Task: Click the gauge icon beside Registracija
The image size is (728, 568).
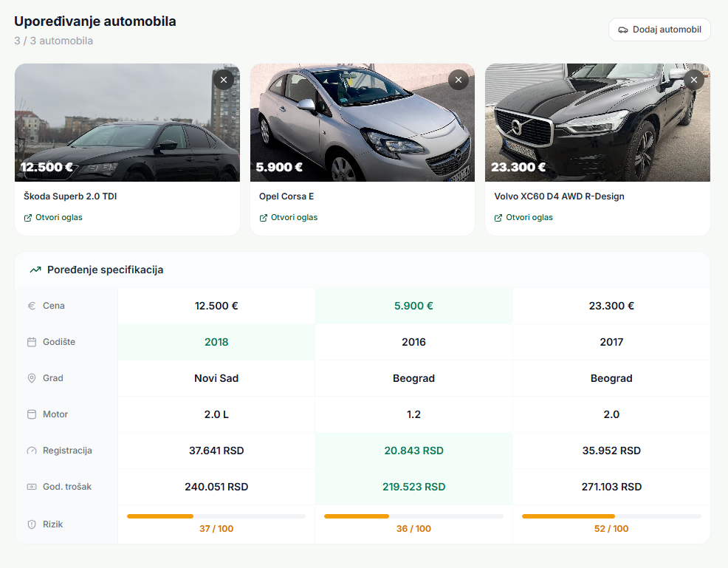Action: (x=32, y=451)
